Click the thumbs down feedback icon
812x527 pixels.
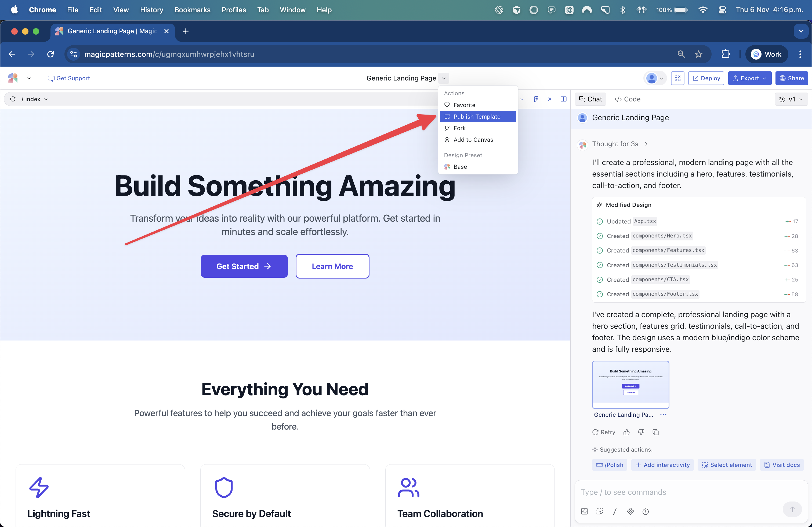point(641,432)
